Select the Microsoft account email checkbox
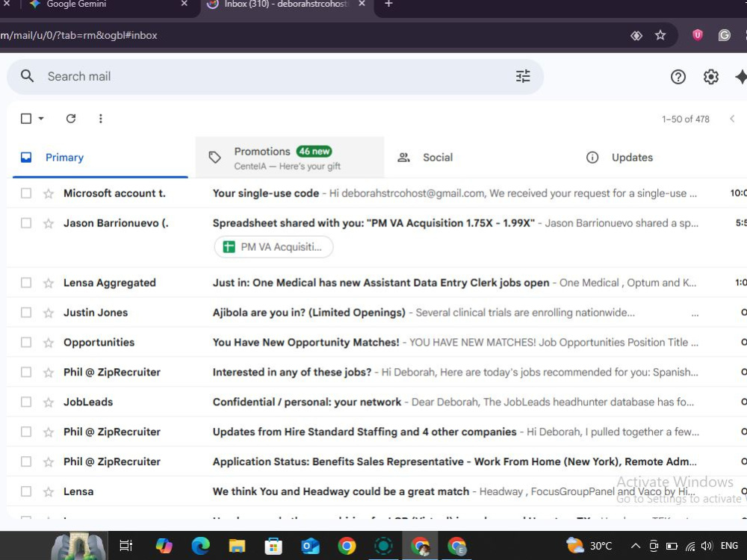747x560 pixels. (26, 193)
